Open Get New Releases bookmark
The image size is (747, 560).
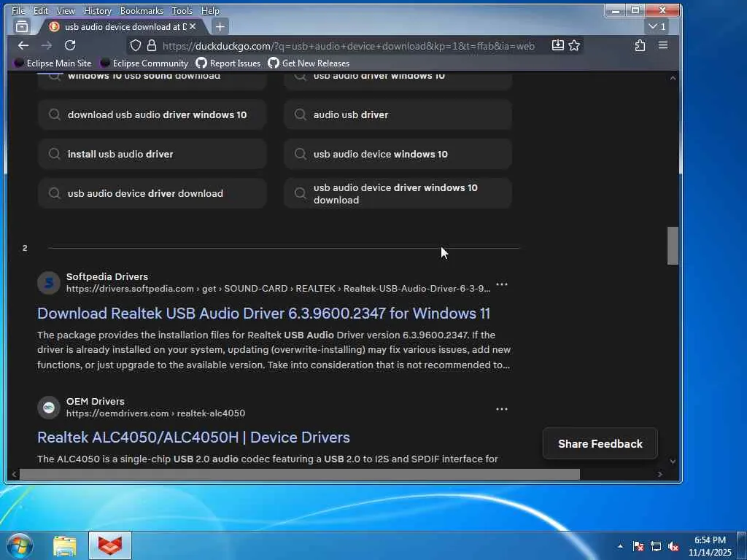(309, 63)
